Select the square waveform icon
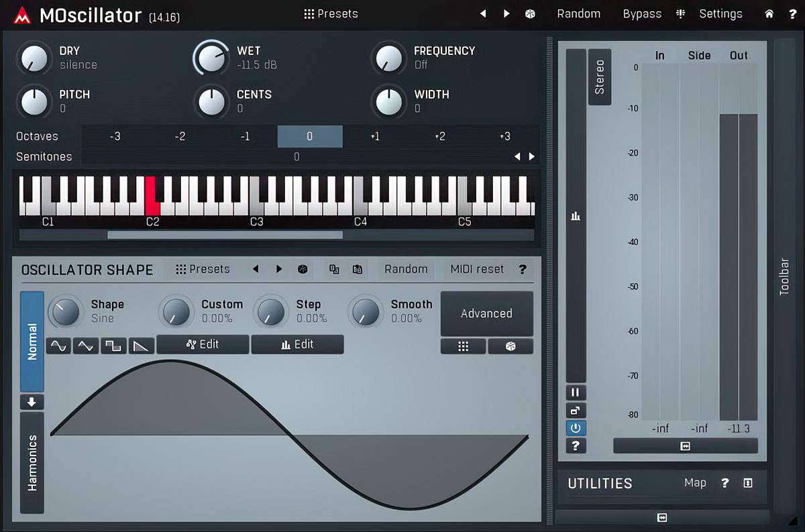The image size is (805, 532). [x=114, y=345]
